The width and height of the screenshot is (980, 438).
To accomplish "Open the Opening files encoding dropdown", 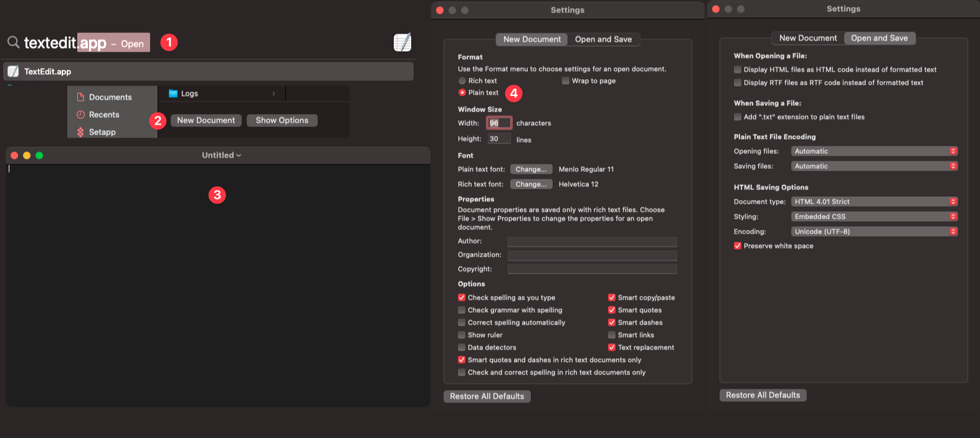I will pyautogui.click(x=874, y=151).
